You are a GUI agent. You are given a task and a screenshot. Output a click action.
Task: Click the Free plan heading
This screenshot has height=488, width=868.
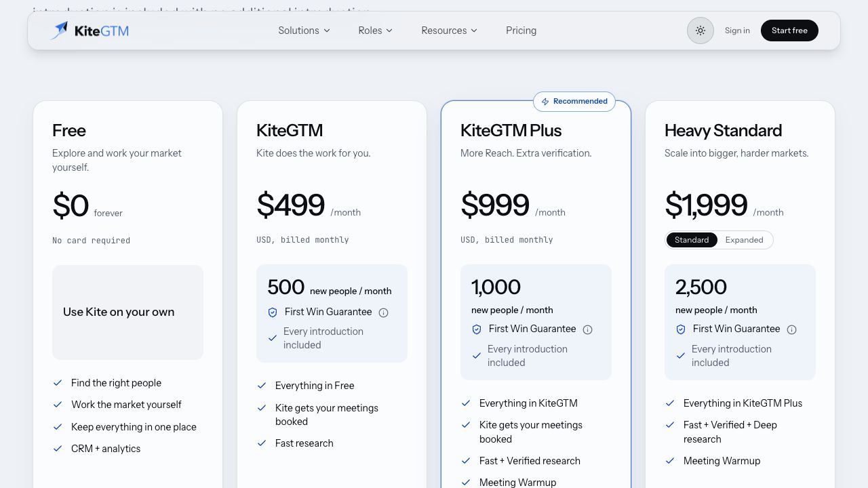click(x=69, y=130)
